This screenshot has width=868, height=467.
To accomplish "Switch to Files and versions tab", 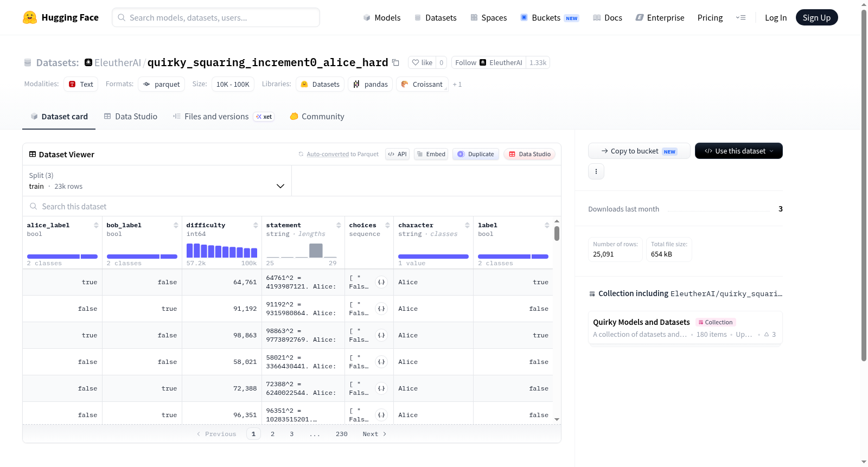I will tap(224, 117).
